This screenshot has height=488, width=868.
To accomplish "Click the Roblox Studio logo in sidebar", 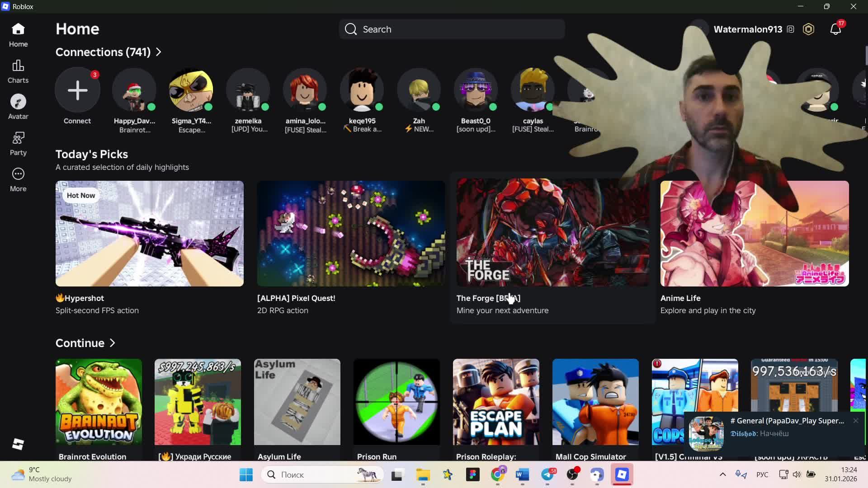I will coord(18,444).
